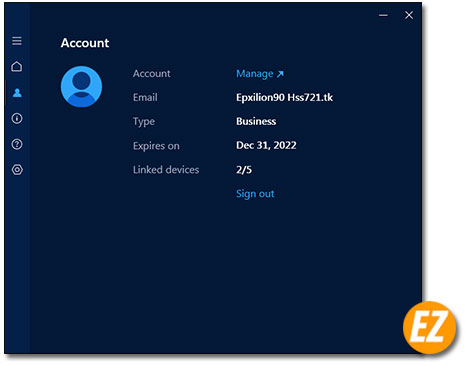Image resolution: width=468 pixels, height=366 pixels.
Task: Open Settings hexagon icon in sidebar
Action: click(x=17, y=170)
